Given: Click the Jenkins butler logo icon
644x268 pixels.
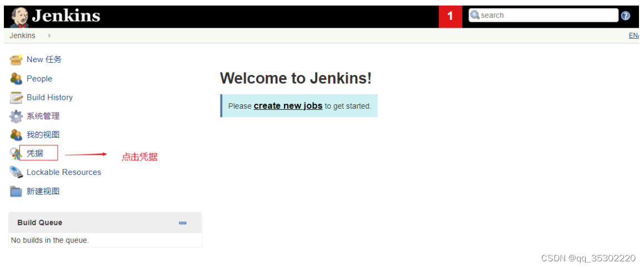Looking at the screenshot, I should click(x=19, y=17).
